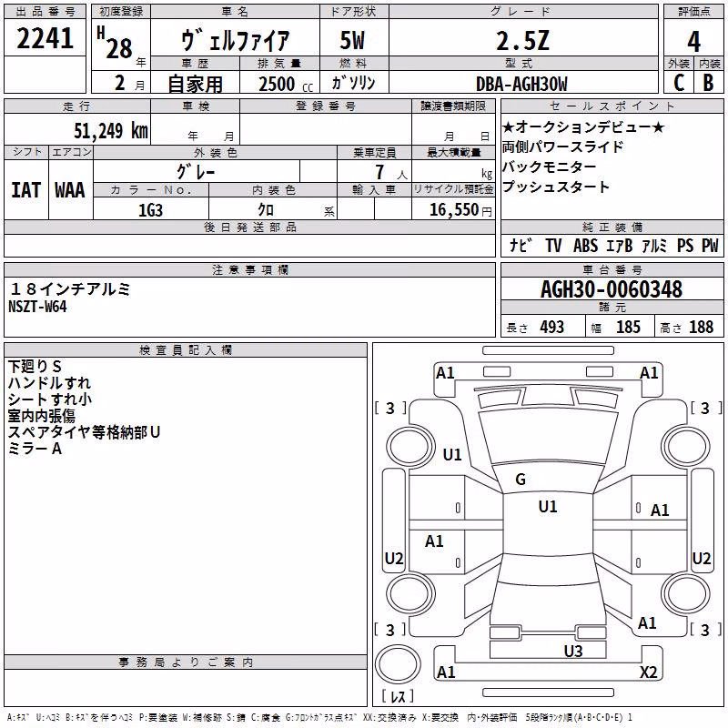Viewport: 728px width, 728px height.
Task: Select the car name "ヴェルファイア"
Action: click(236, 40)
